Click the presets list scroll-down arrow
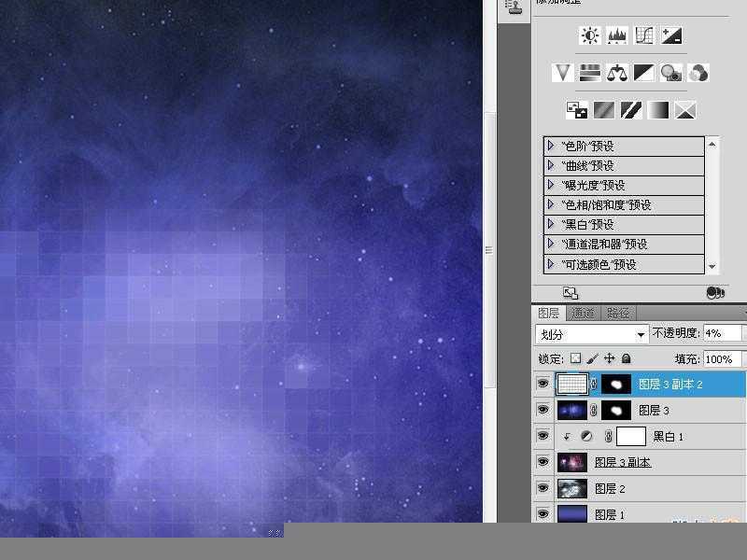 point(712,267)
